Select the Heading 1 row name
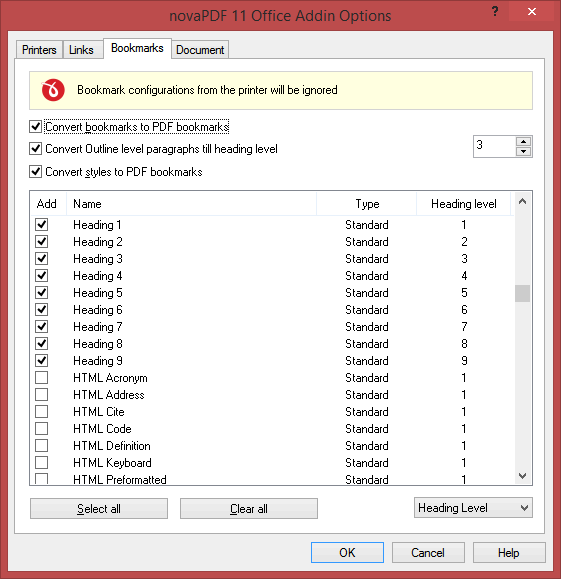The width and height of the screenshot is (561, 579). click(x=97, y=225)
